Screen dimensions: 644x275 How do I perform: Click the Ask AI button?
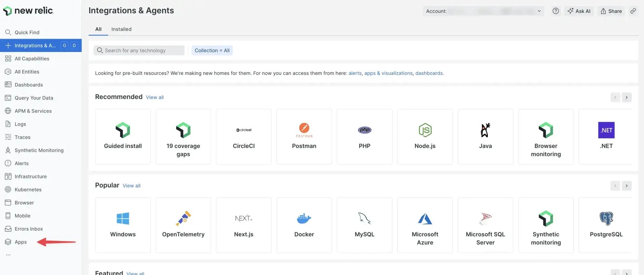[579, 11]
